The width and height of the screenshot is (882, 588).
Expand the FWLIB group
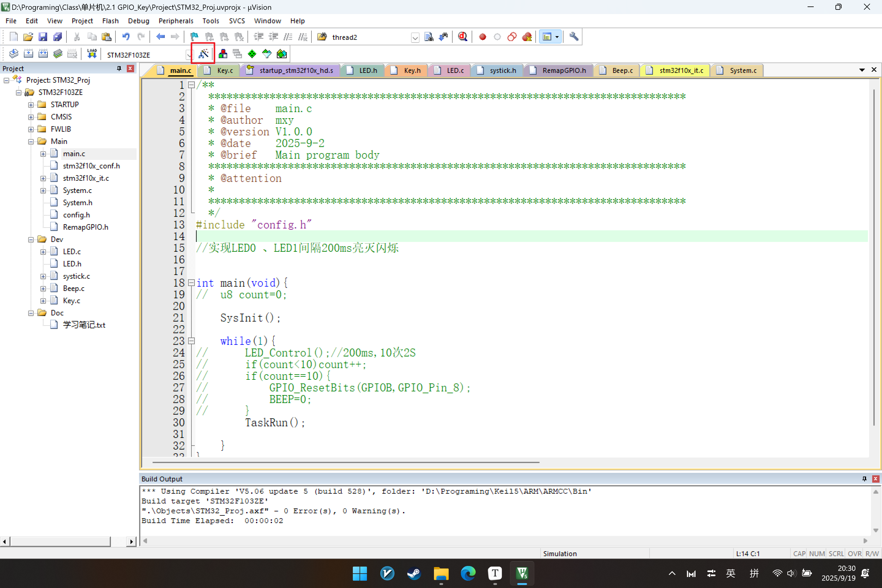(31, 129)
